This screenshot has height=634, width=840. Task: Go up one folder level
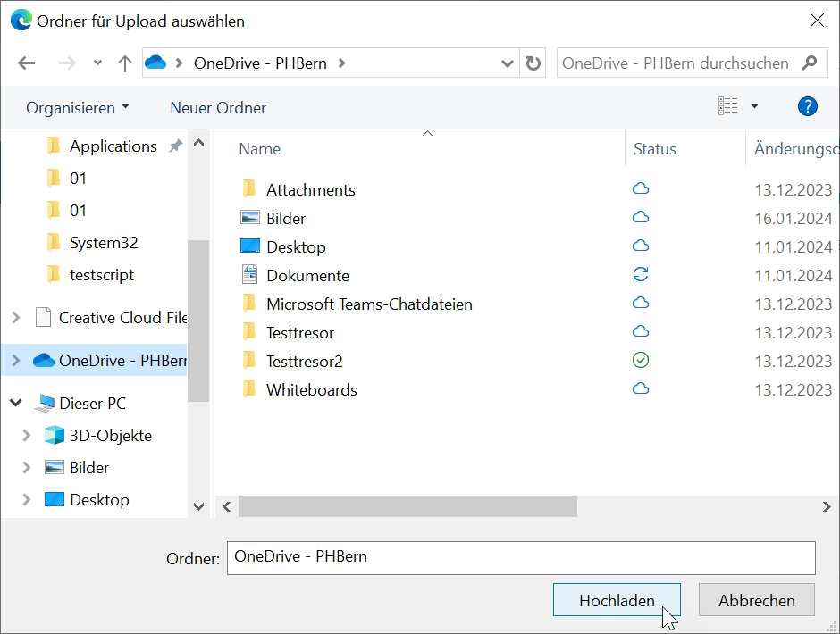[x=125, y=63]
